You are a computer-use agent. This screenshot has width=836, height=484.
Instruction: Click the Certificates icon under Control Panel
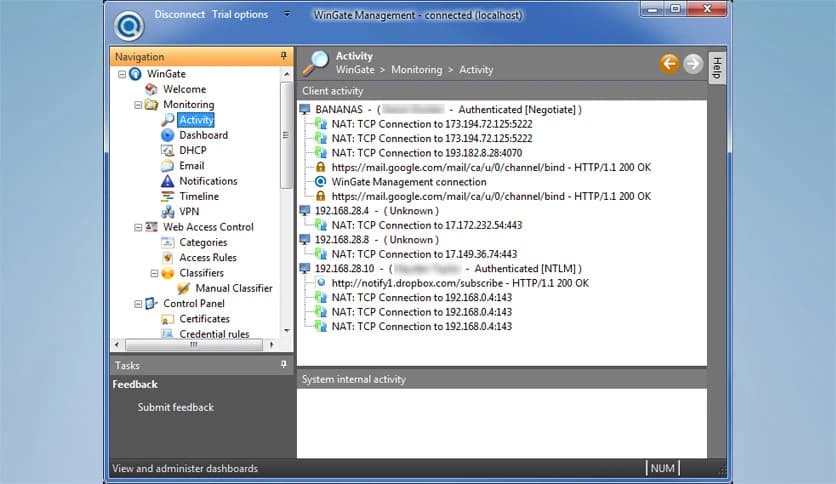(167, 319)
